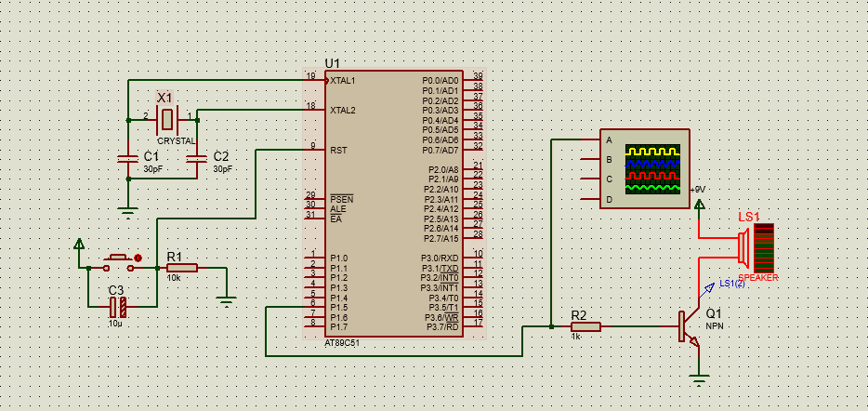The image size is (868, 411).
Task: Click the P1.0 pin label
Action: pyautogui.click(x=339, y=259)
